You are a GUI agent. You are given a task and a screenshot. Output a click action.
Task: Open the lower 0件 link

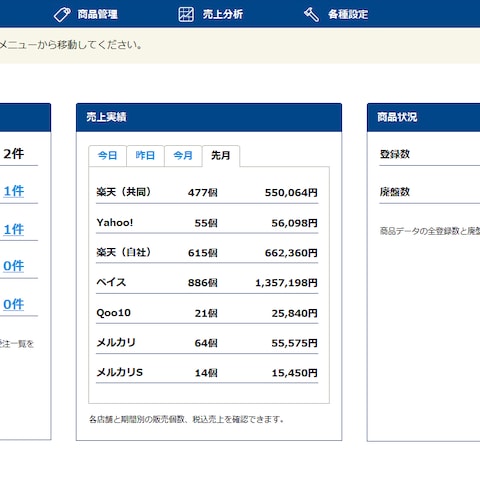click(14, 304)
